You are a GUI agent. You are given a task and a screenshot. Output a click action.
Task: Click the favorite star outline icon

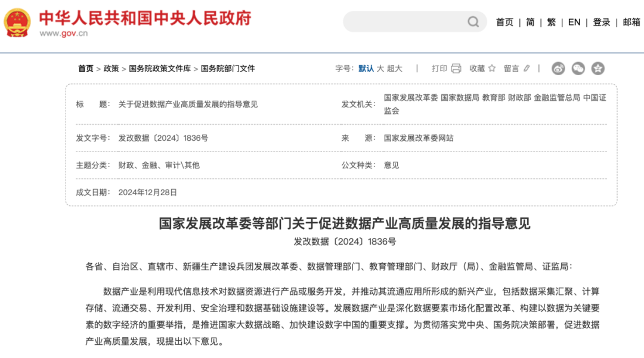pos(492,69)
